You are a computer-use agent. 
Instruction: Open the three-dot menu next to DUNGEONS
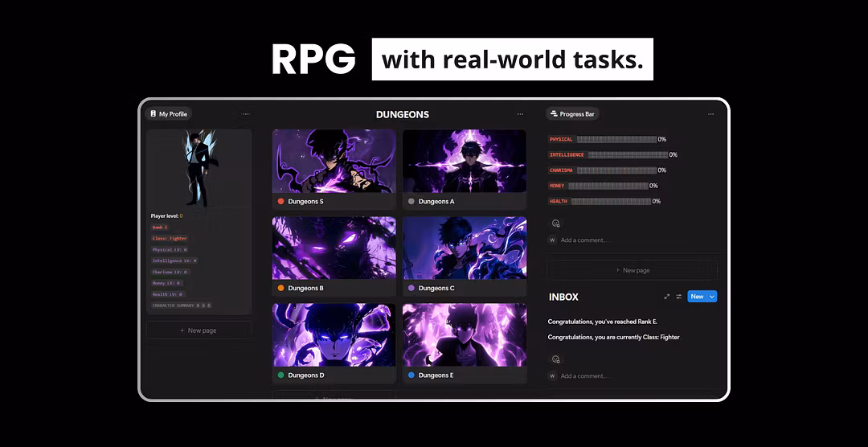pyautogui.click(x=520, y=114)
